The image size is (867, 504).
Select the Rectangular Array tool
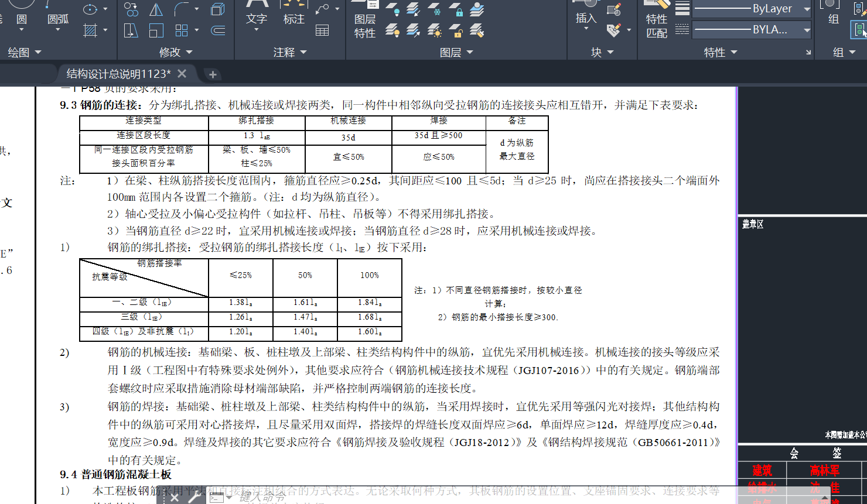(182, 30)
